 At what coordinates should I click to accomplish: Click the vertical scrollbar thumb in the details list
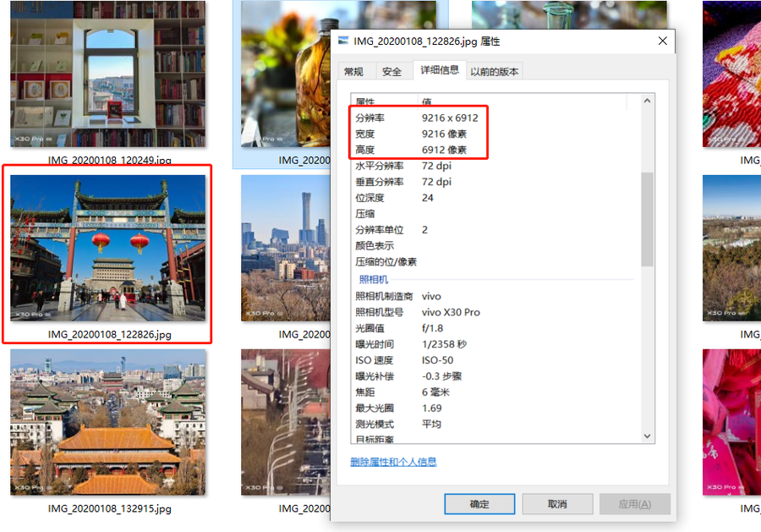pos(648,218)
